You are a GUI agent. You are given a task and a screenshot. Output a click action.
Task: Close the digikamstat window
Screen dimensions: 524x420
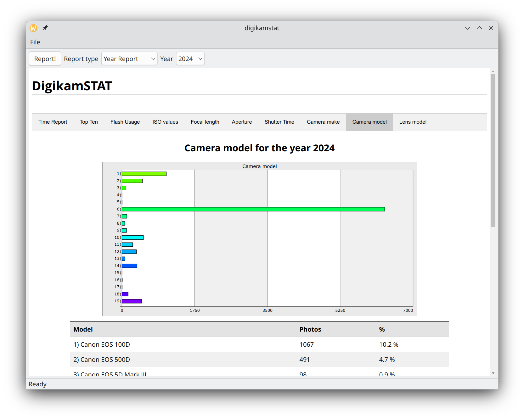[491, 28]
